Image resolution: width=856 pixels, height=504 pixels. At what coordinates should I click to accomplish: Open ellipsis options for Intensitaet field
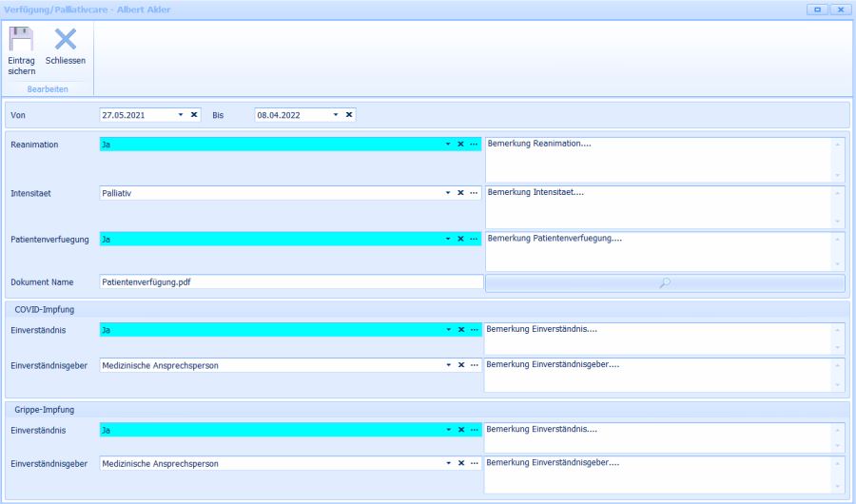(x=474, y=193)
